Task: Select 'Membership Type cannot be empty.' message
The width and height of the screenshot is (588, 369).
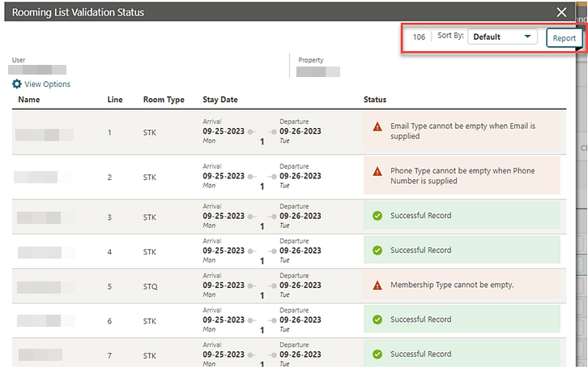Action: click(x=452, y=285)
